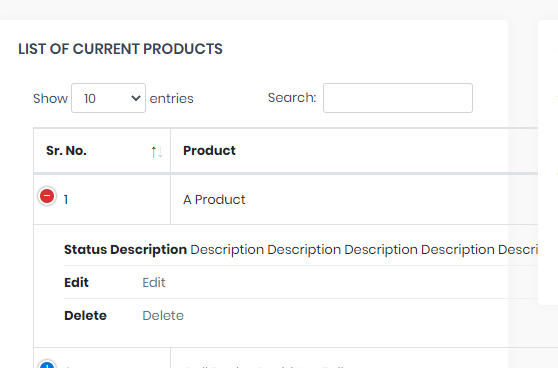558x368 pixels.
Task: Click the List of Current Products heading
Action: point(120,49)
